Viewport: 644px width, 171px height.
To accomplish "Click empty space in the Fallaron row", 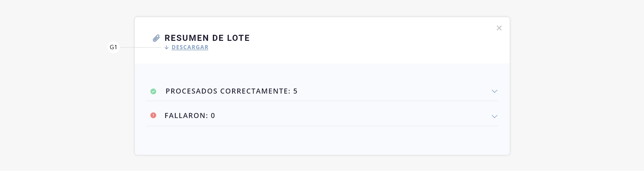I will pyautogui.click(x=352, y=116).
